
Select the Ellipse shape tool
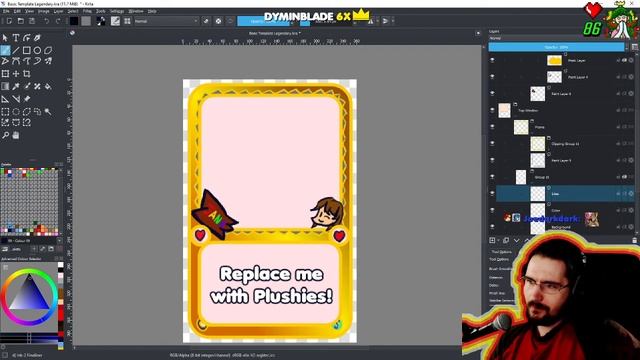click(x=37, y=51)
